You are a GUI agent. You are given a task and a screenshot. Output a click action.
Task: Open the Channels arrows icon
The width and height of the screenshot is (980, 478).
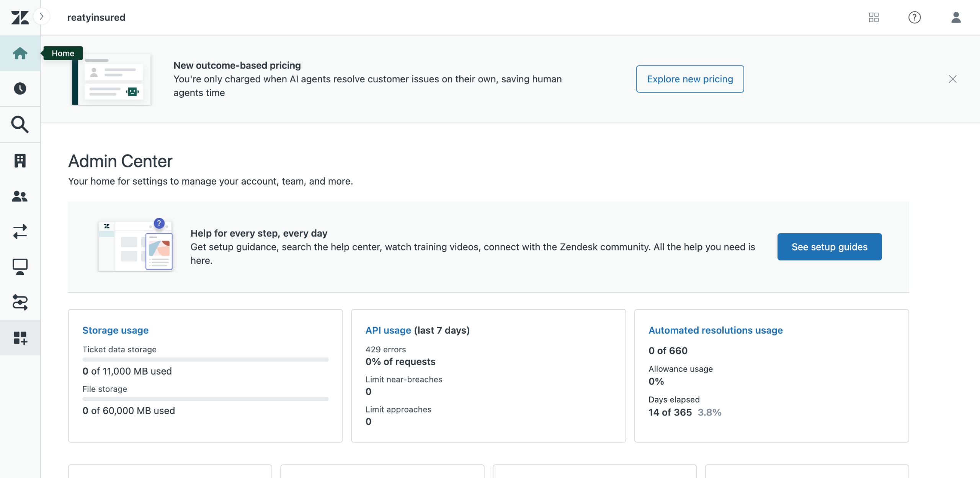click(20, 231)
